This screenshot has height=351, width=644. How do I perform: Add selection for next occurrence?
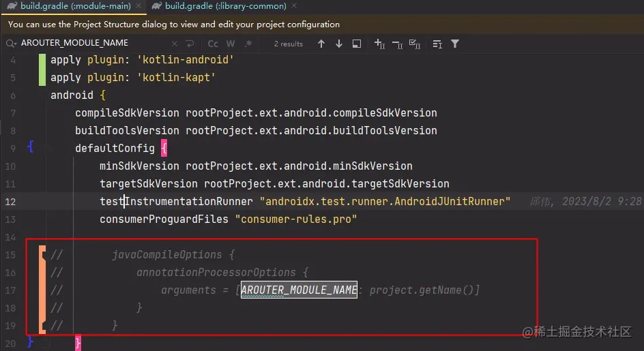point(379,44)
